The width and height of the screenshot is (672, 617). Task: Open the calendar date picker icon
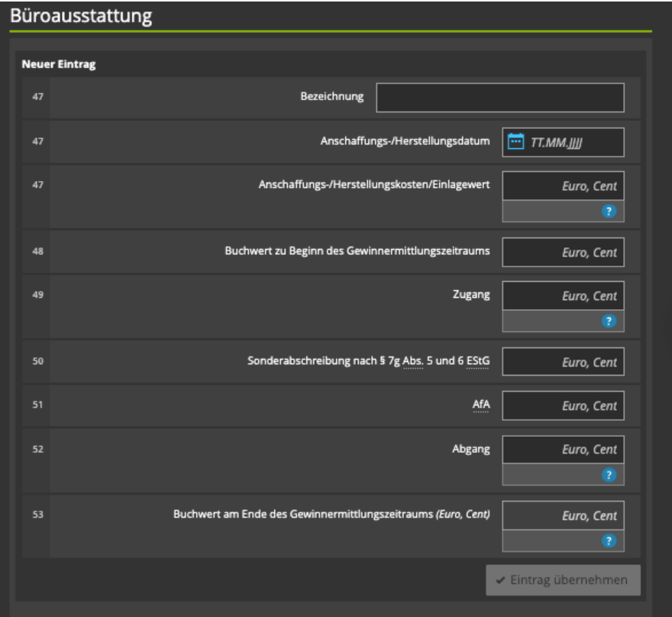(x=516, y=142)
